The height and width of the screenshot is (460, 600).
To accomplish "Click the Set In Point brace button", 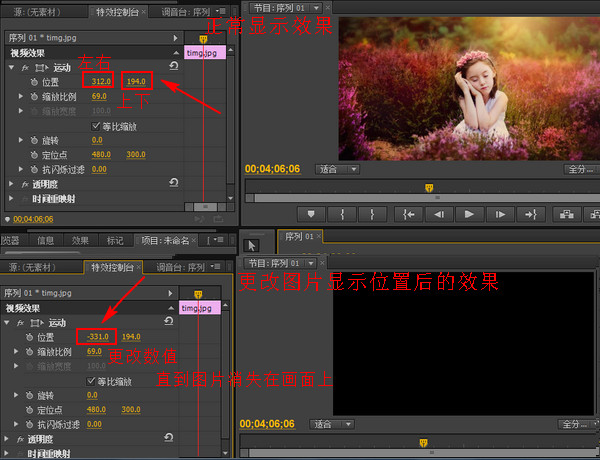I will click(x=342, y=213).
